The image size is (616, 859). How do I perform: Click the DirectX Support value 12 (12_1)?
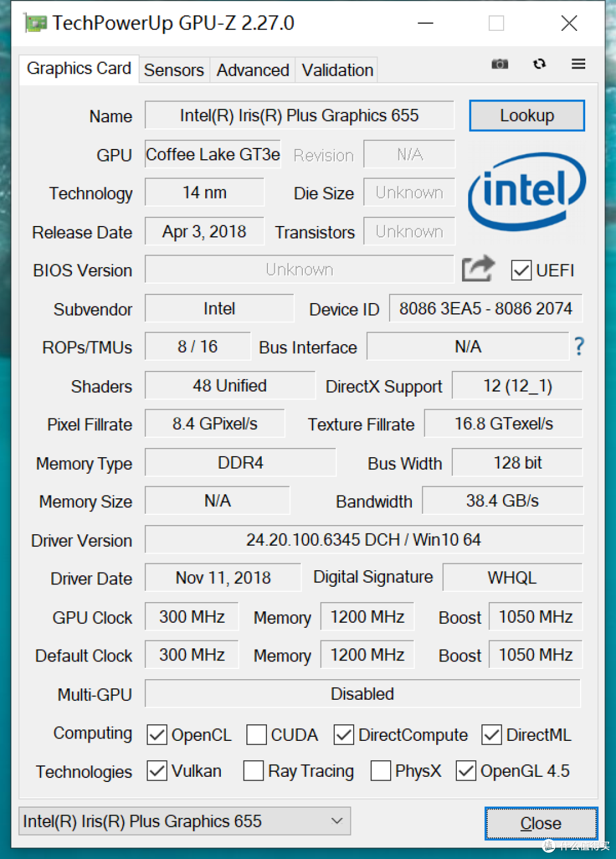pyautogui.click(x=517, y=385)
